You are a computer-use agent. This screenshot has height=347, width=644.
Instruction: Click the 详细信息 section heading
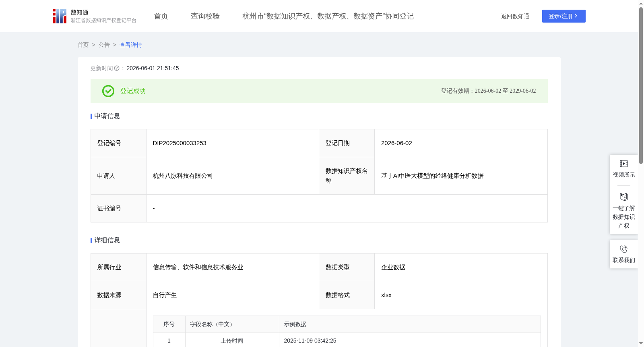coord(107,240)
